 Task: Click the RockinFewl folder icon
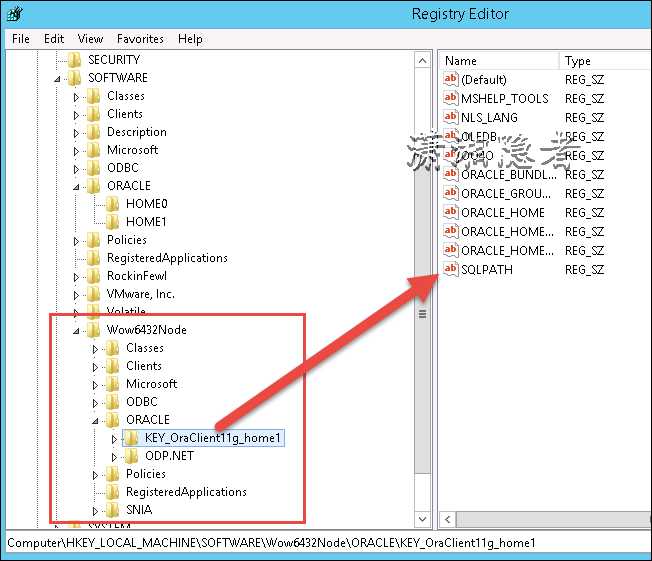tap(94, 276)
